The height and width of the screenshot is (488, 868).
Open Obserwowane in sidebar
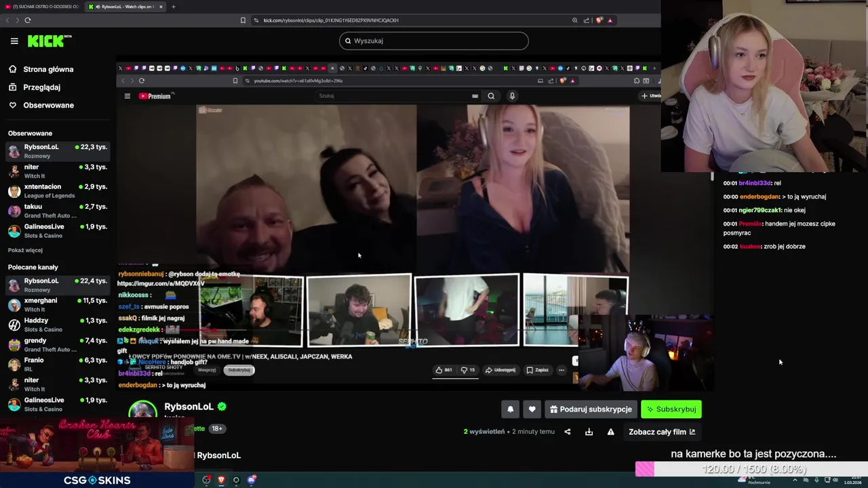click(41, 105)
